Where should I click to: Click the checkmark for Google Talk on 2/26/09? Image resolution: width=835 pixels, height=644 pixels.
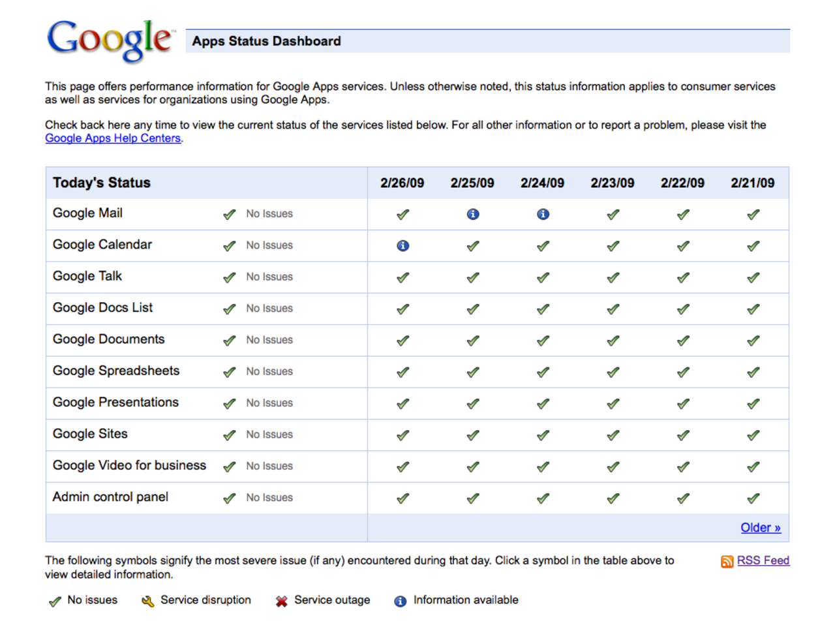point(402,277)
